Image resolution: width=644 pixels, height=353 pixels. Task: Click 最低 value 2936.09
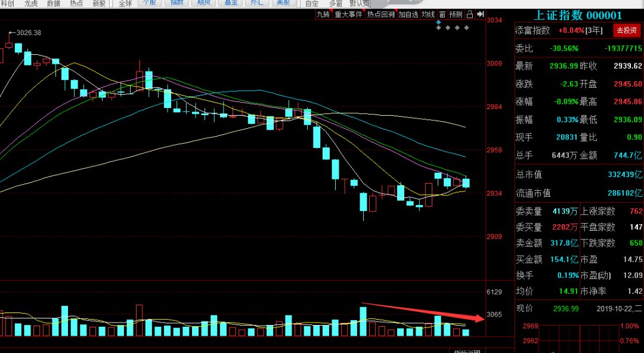pyautogui.click(x=628, y=120)
